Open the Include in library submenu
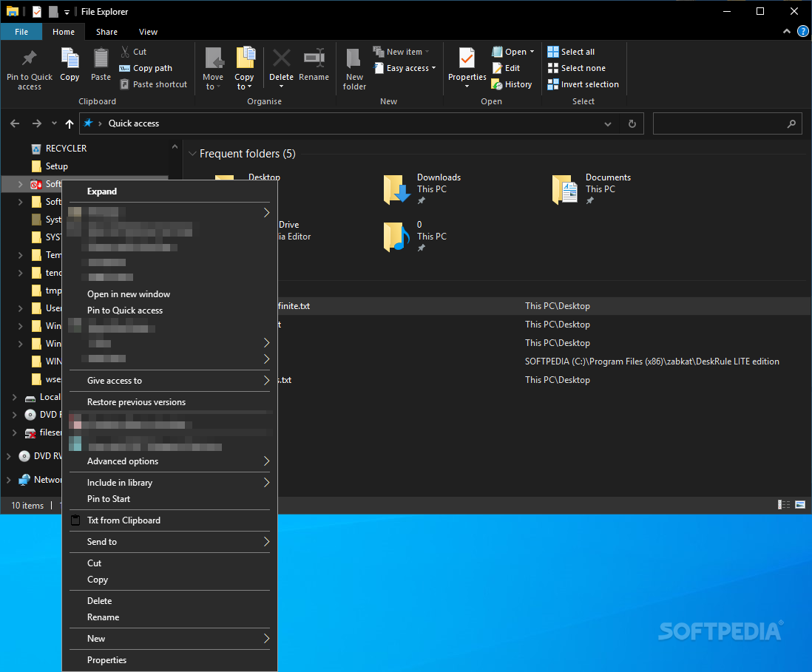The height and width of the screenshot is (672, 812). point(169,483)
